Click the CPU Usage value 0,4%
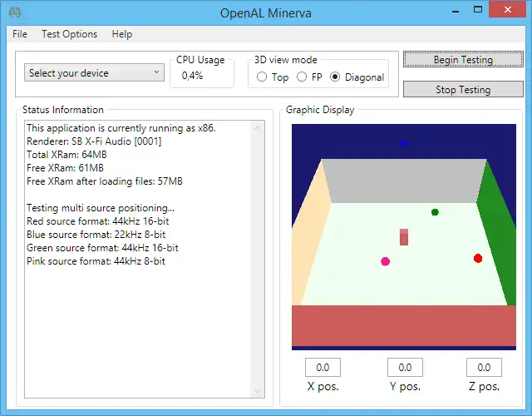The width and height of the screenshot is (532, 416). 192,76
